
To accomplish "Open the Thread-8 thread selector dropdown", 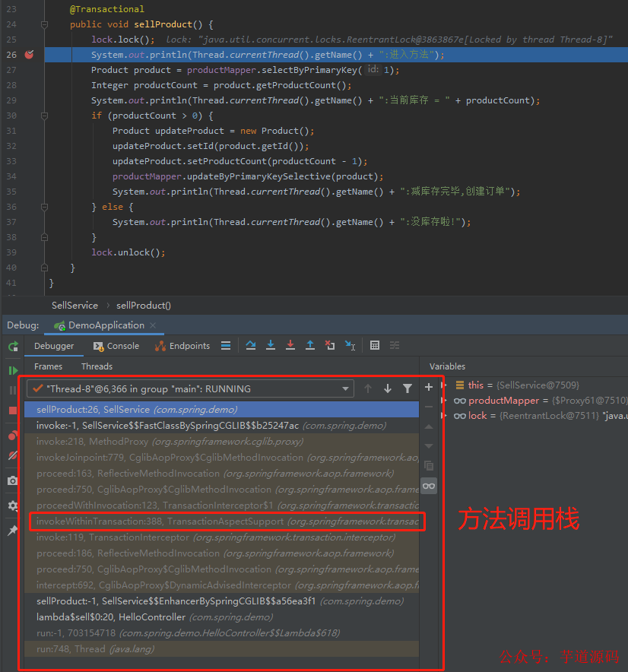I will (190, 388).
